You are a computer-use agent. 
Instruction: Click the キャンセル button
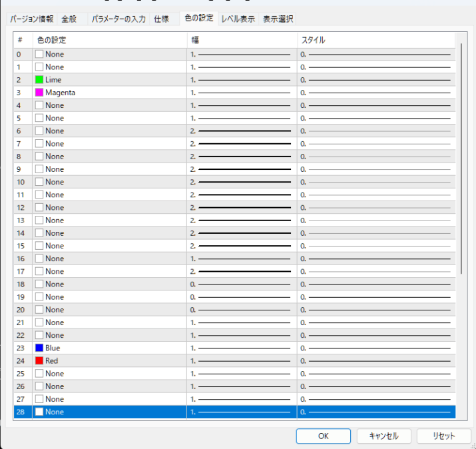[383, 436]
